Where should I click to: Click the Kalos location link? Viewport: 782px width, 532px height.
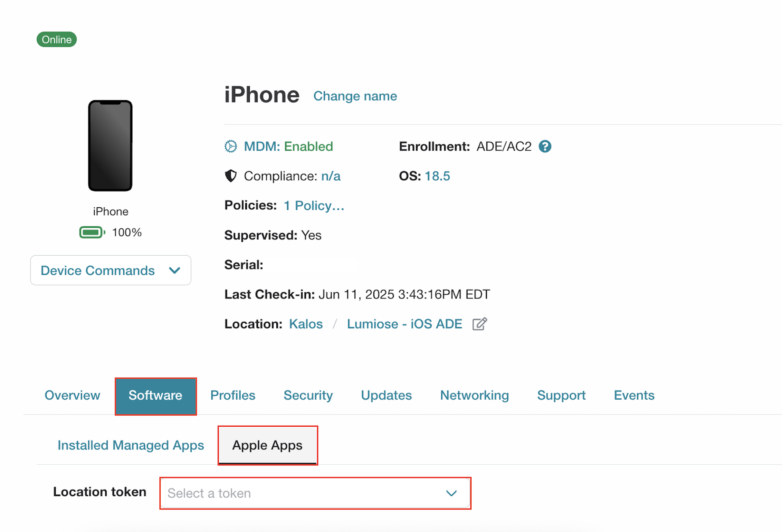pyautogui.click(x=306, y=324)
